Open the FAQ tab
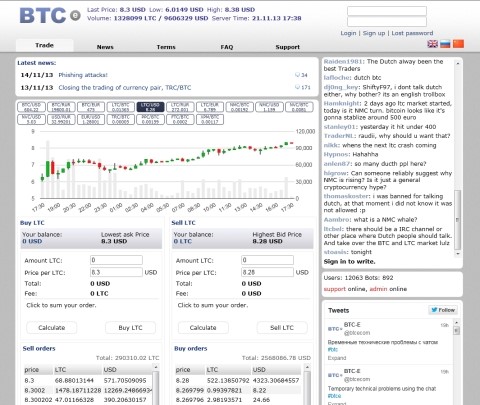The width and height of the screenshot is (480, 405). [x=227, y=47]
